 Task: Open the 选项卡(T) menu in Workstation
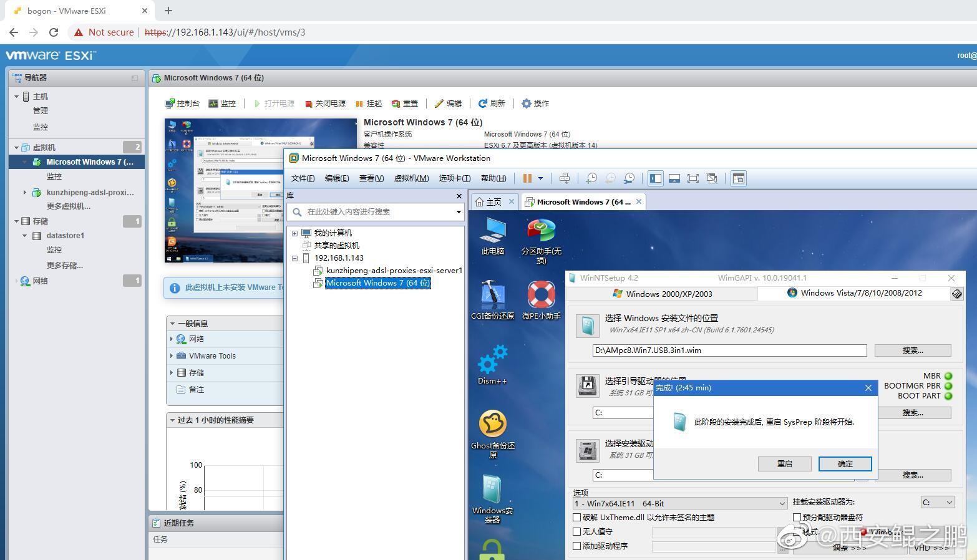(454, 178)
